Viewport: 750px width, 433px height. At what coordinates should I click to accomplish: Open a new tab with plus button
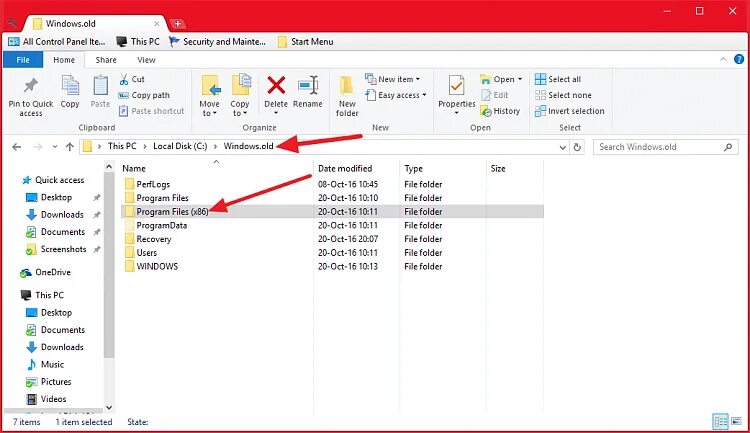point(177,23)
